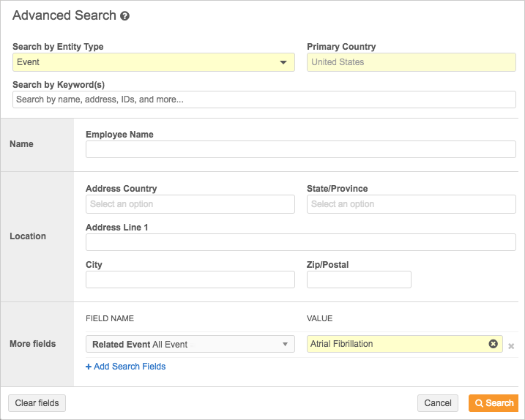
Task: Click the Zip/Postal text box
Action: click(359, 280)
